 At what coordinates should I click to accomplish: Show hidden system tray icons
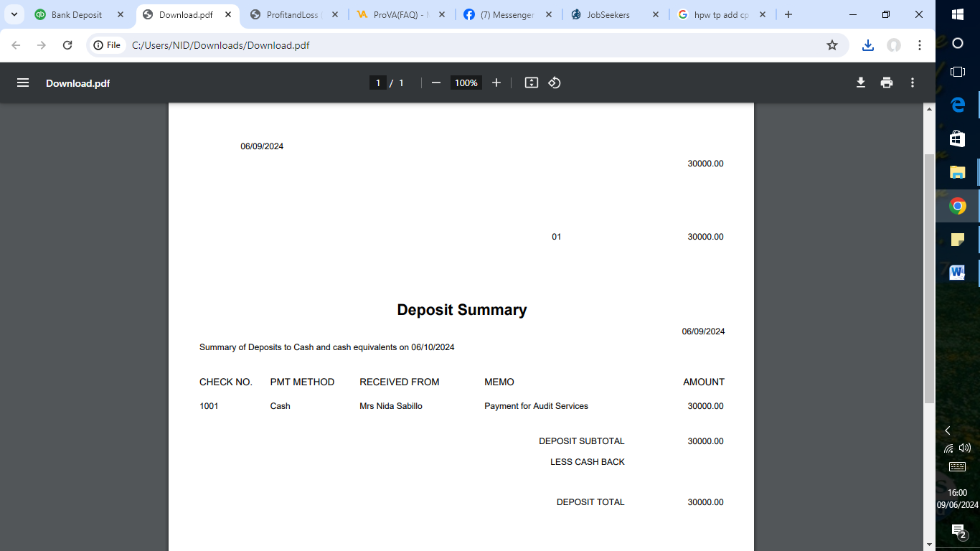tap(947, 430)
